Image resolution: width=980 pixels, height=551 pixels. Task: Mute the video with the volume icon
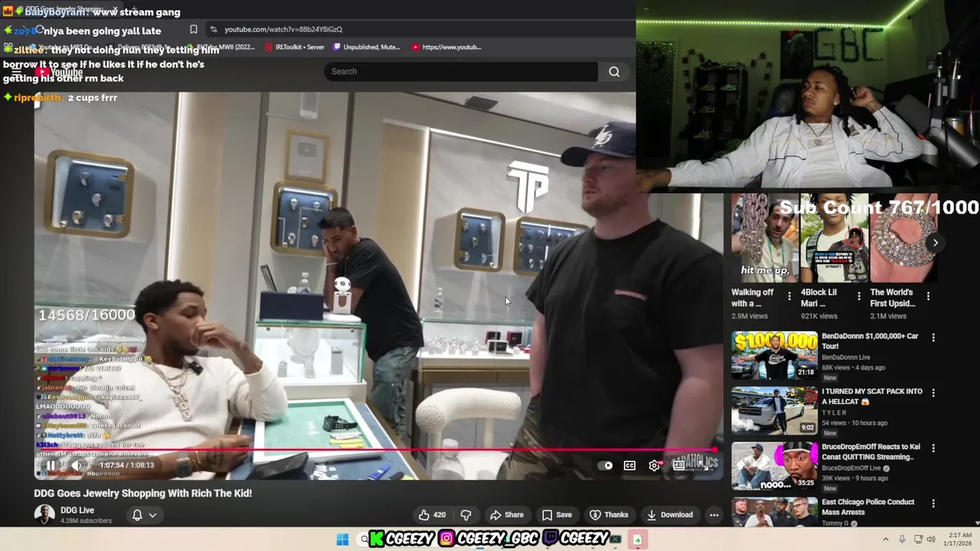point(77,465)
